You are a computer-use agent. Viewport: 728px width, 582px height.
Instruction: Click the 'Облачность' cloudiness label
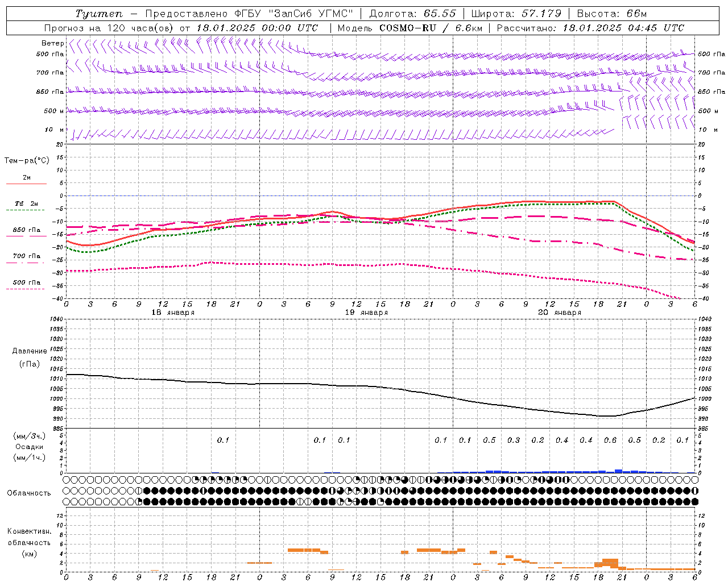tap(29, 493)
